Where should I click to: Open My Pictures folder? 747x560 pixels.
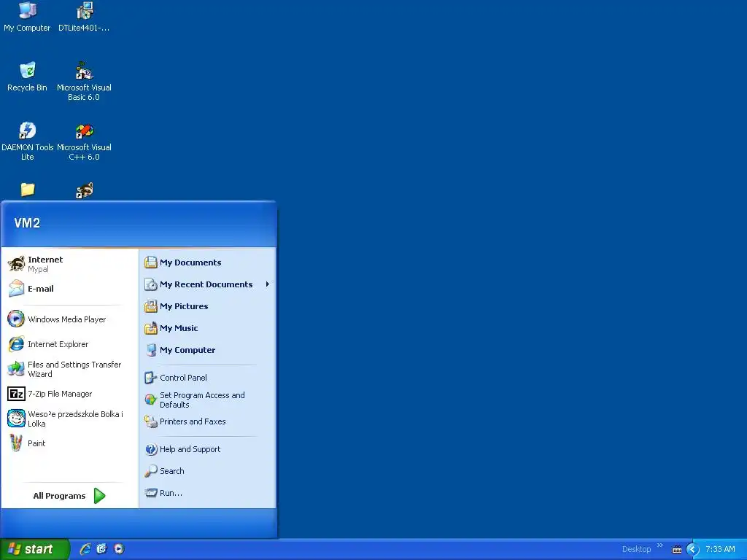[x=207, y=306]
